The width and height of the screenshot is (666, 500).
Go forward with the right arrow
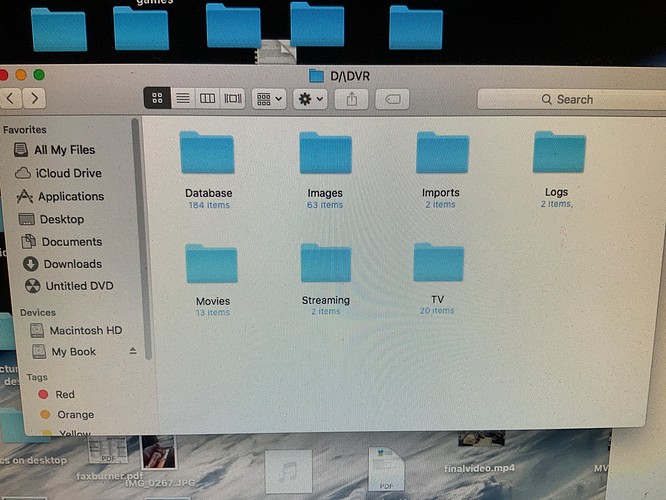point(35,98)
